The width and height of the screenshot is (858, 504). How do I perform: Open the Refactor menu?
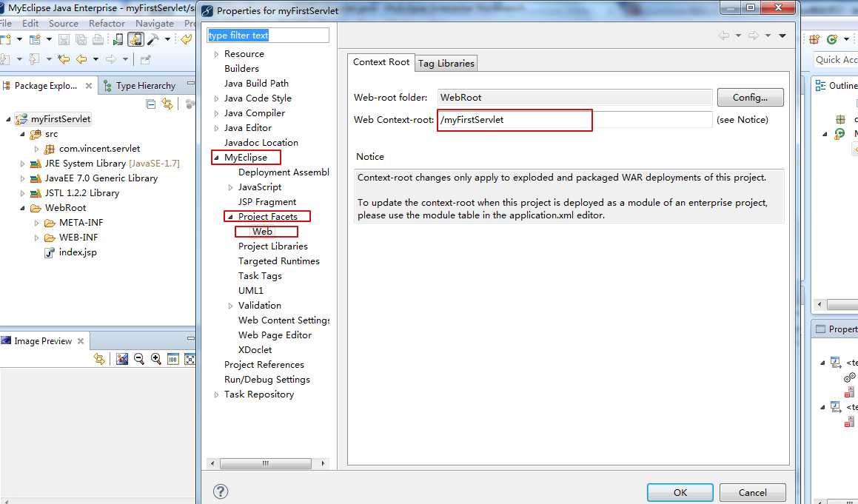tap(107, 24)
